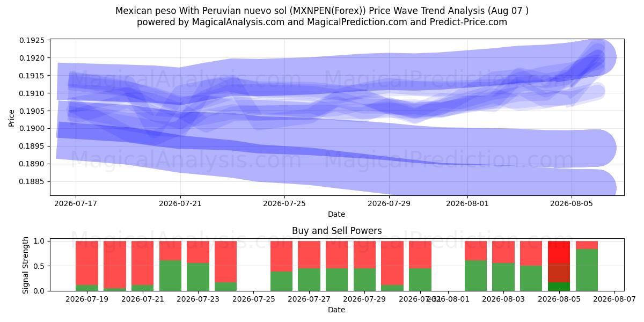Click the 2026-07-27 date tick label
This screenshot has height=322, width=644.
[x=309, y=299]
